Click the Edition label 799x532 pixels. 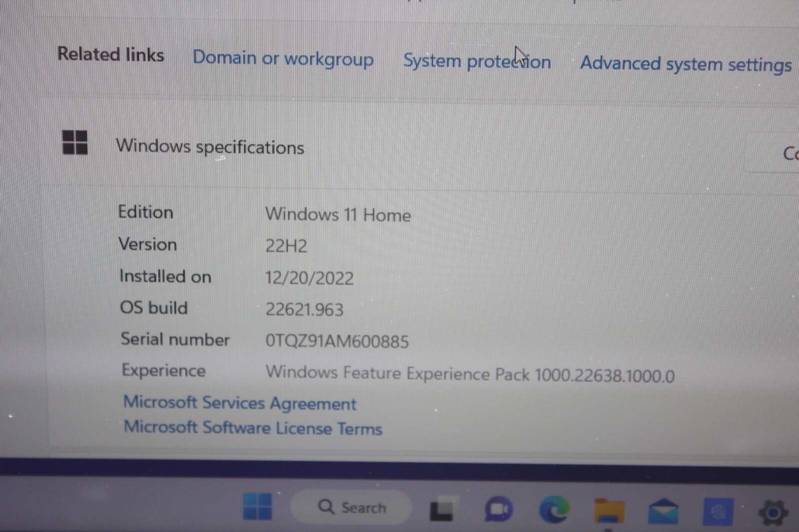[x=145, y=212]
